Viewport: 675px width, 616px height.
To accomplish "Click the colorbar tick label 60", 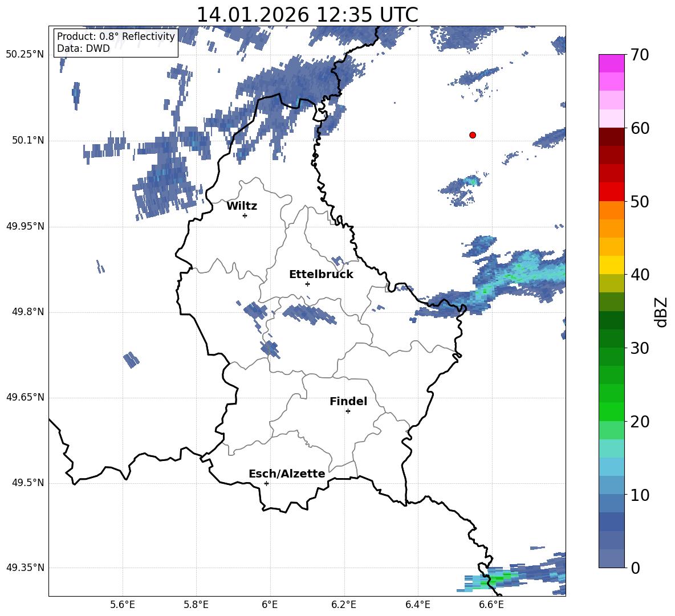I will tap(640, 128).
